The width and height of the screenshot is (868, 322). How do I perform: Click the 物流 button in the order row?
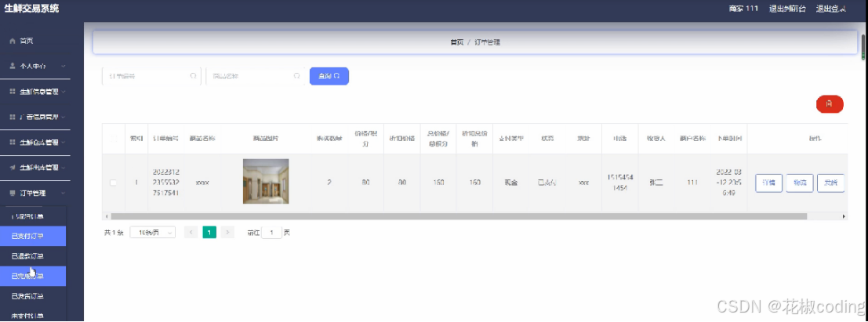pos(799,183)
